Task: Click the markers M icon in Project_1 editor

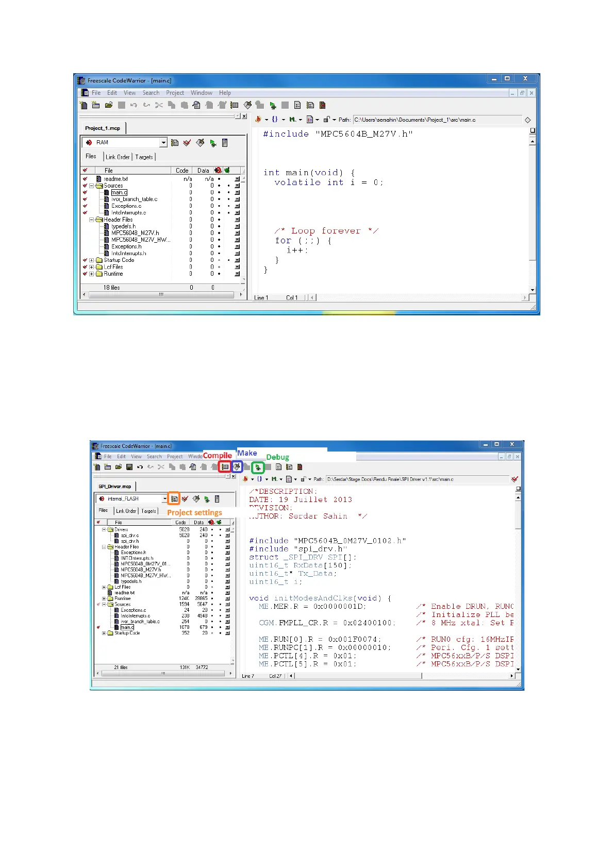Action: (292, 119)
